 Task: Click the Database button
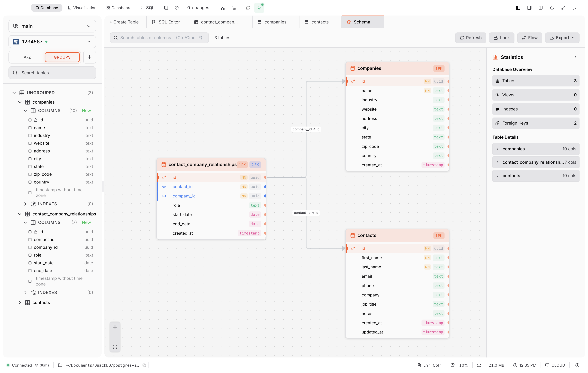pyautogui.click(x=47, y=8)
